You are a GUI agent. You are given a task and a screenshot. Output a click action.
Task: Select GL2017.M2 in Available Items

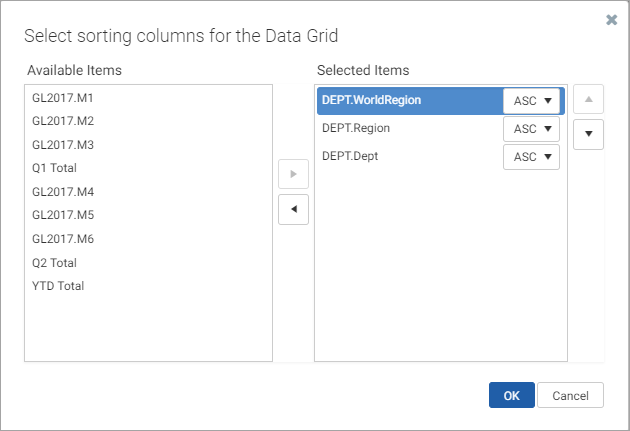pyautogui.click(x=148, y=121)
